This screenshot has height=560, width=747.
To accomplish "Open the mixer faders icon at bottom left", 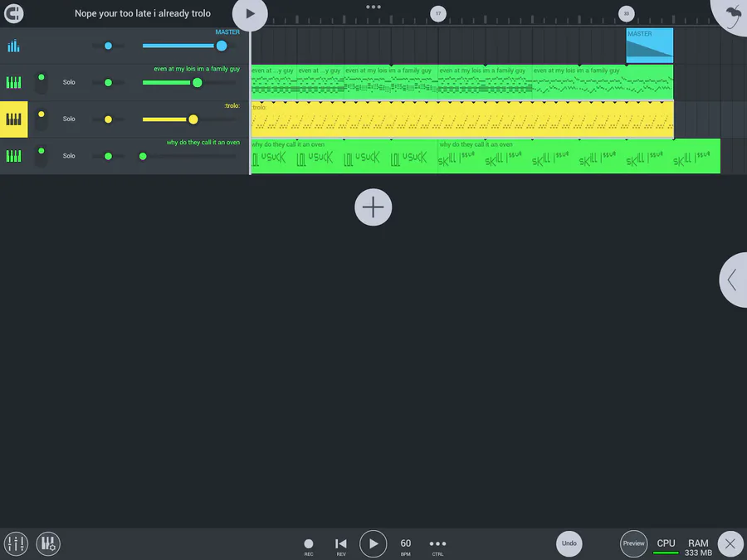I will coord(16,543).
